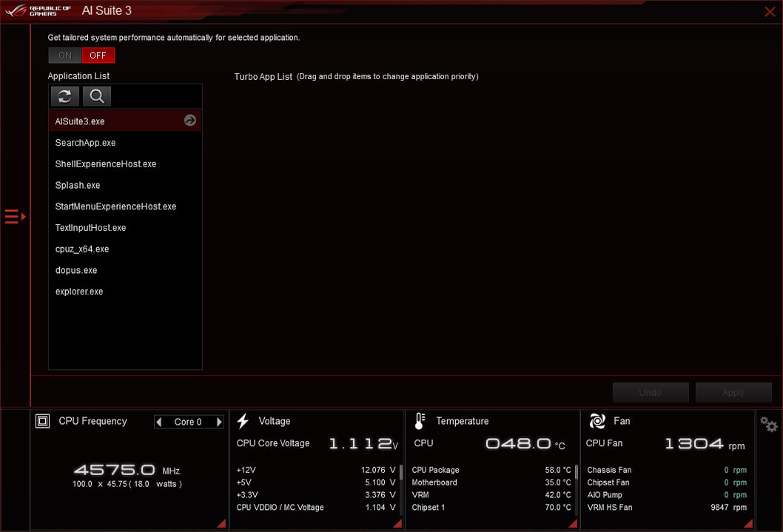Click the Republic of Gamers logo
The height and width of the screenshot is (532, 783).
(x=38, y=10)
